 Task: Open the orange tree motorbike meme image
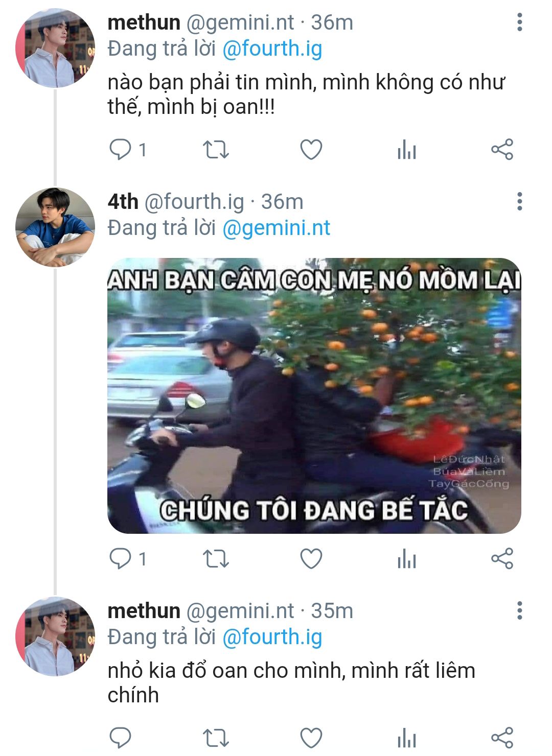pyautogui.click(x=314, y=396)
